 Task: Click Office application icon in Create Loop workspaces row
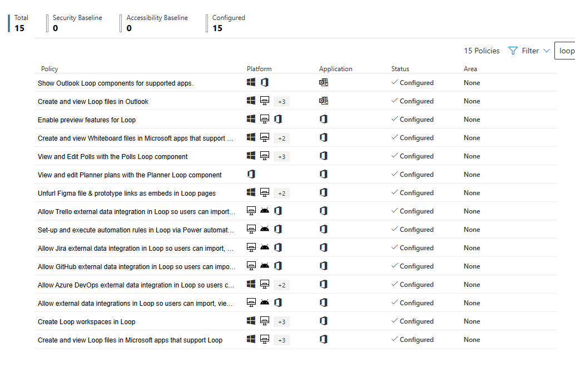coord(324,320)
